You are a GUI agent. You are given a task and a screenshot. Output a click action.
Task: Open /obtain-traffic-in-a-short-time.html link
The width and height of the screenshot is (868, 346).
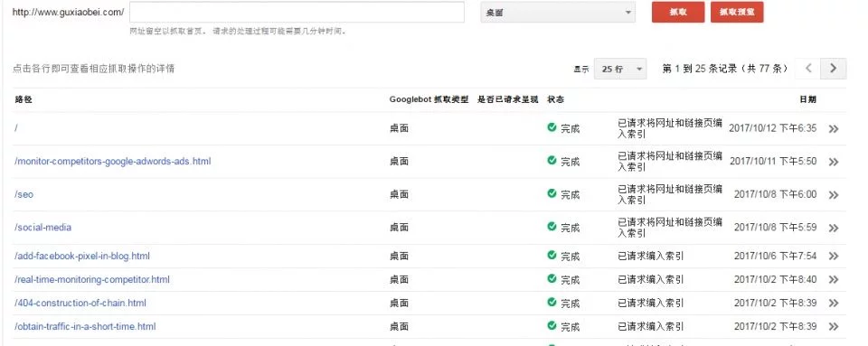pyautogui.click(x=85, y=327)
